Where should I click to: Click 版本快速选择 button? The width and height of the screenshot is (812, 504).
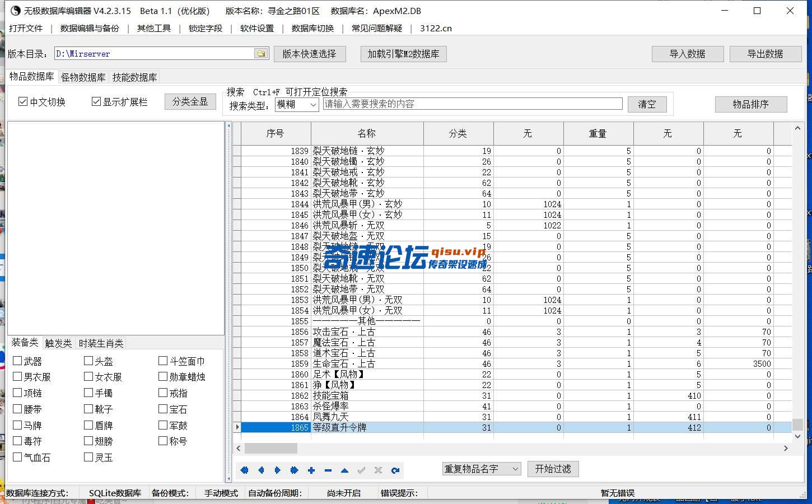(309, 54)
